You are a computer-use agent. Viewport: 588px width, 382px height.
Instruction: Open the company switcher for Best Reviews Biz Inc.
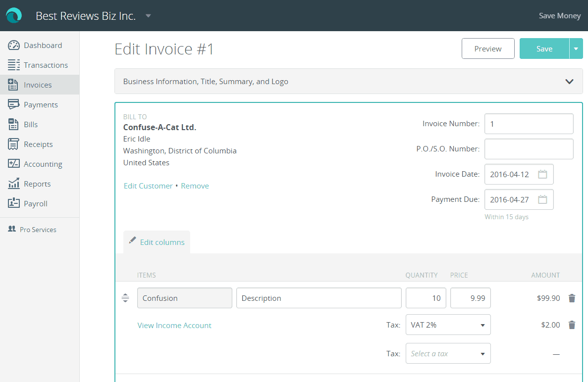[x=148, y=15]
